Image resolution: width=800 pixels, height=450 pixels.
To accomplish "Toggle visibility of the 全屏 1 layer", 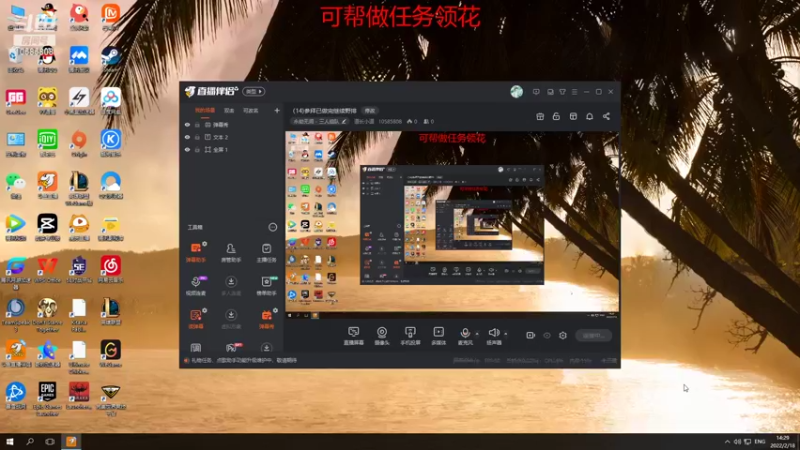I will click(187, 150).
